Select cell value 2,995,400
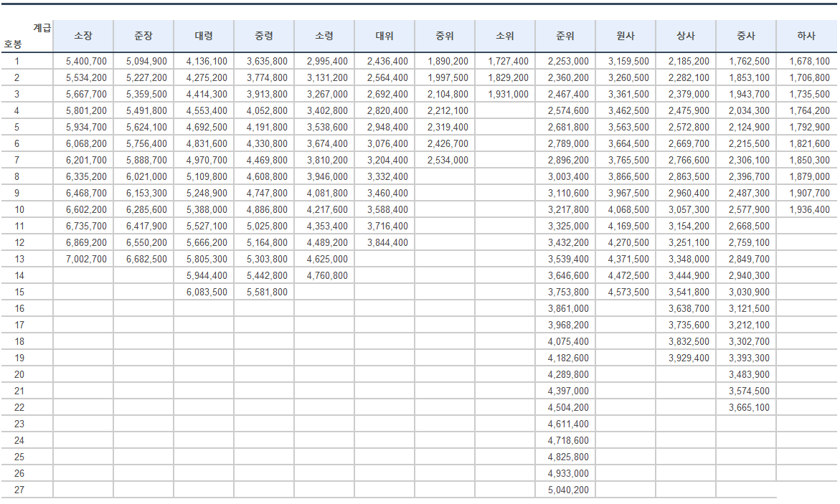 pos(327,62)
